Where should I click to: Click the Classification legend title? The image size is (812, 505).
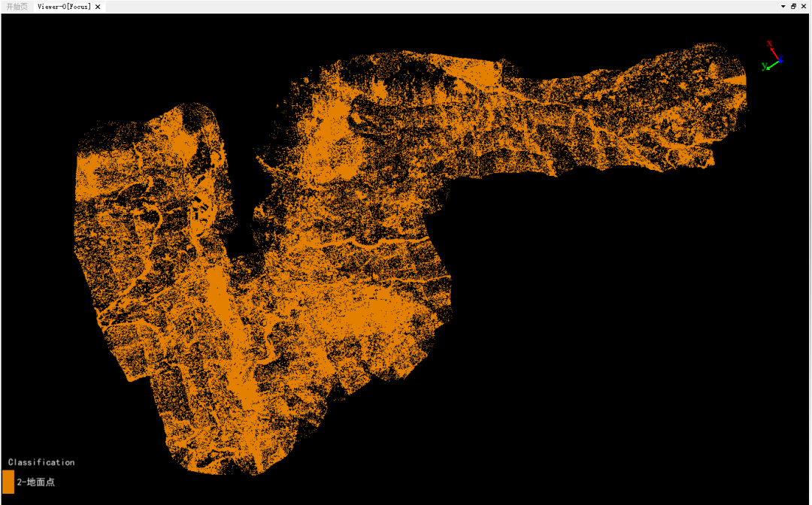click(x=41, y=462)
